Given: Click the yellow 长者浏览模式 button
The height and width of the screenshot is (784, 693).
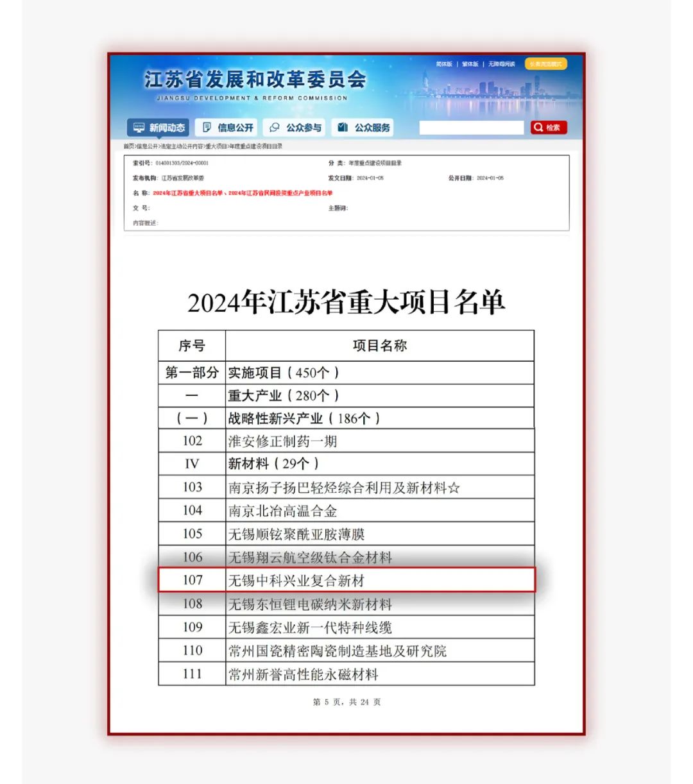Looking at the screenshot, I should (545, 64).
